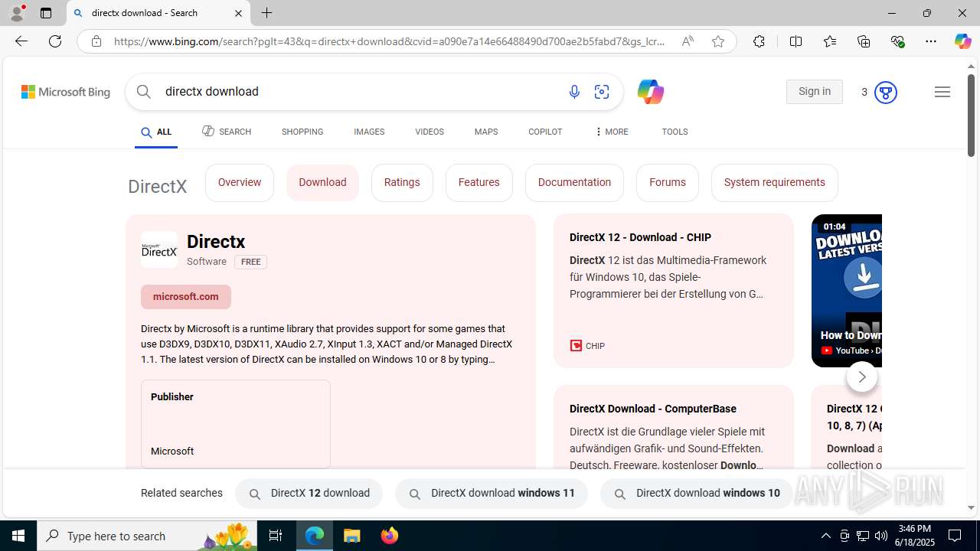
Task: Open Task View on taskbar
Action: (x=276, y=536)
